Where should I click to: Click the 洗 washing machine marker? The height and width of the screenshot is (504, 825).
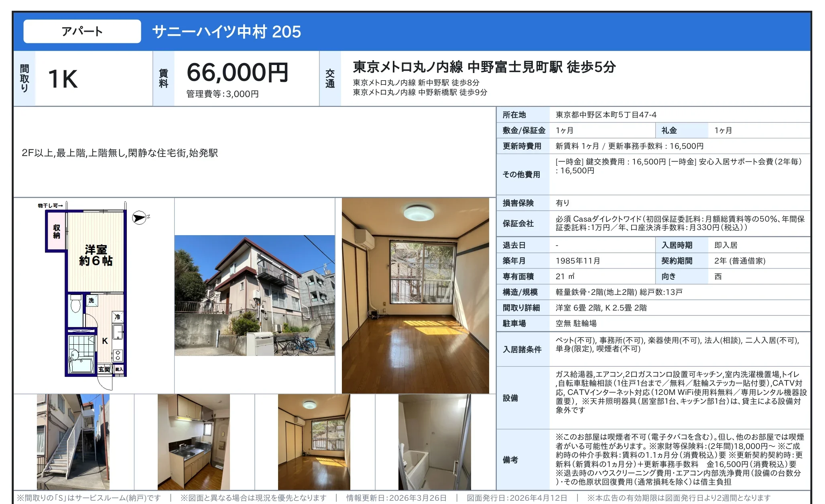(92, 300)
